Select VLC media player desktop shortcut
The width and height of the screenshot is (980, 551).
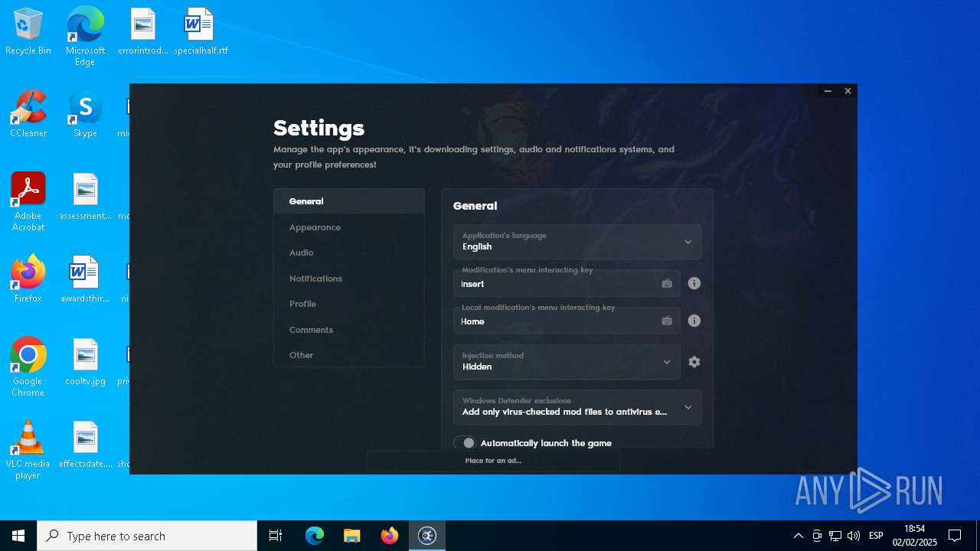28,449
